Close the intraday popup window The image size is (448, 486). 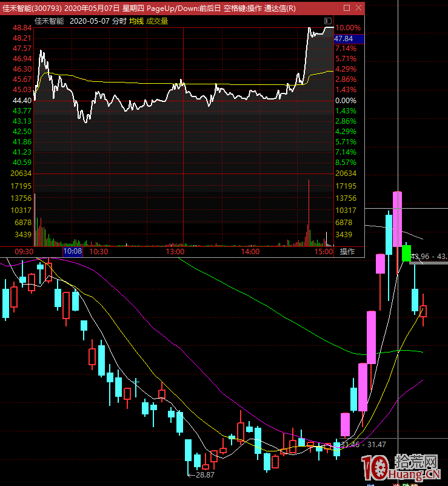point(358,8)
